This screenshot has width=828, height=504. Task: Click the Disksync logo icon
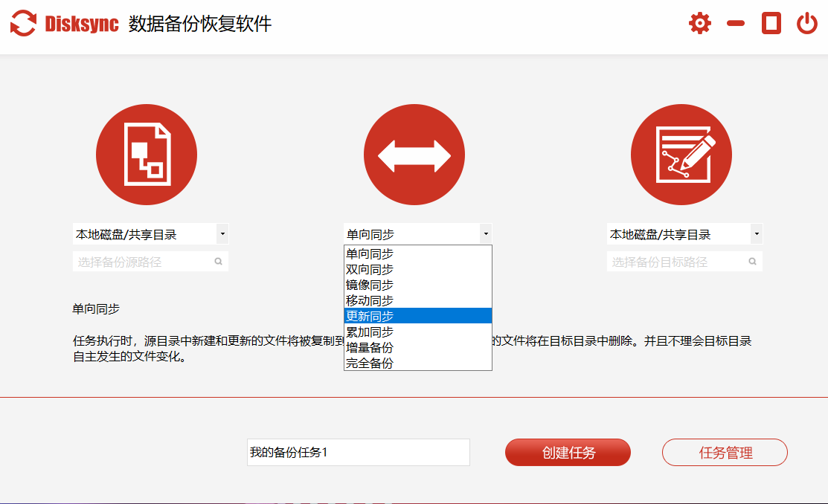coord(23,23)
